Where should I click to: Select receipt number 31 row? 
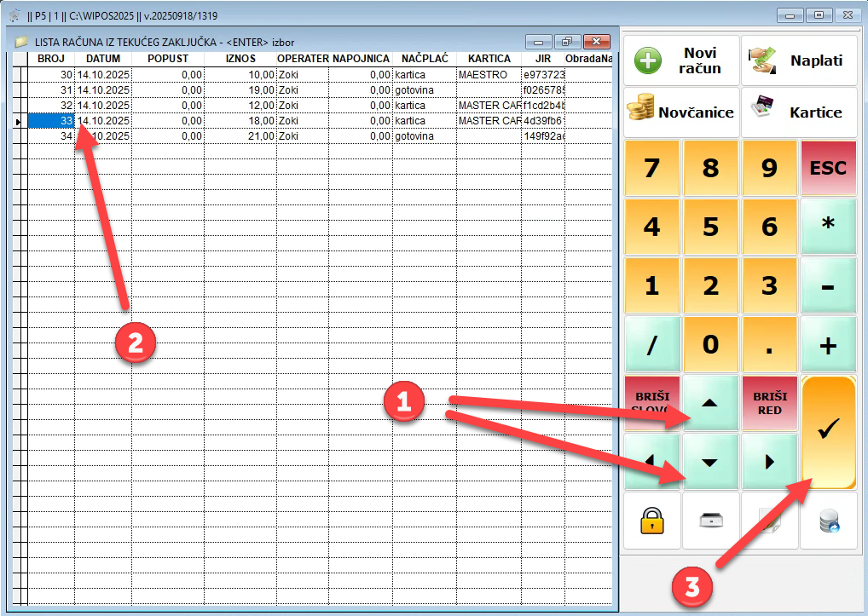51,89
